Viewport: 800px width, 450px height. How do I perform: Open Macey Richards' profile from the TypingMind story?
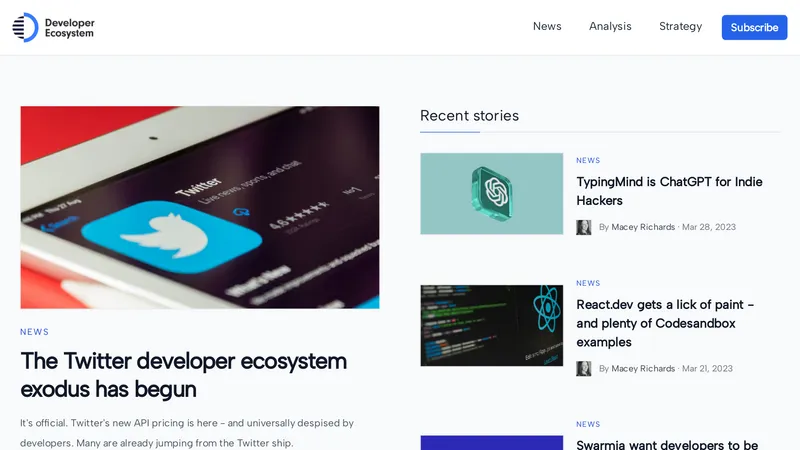click(643, 227)
